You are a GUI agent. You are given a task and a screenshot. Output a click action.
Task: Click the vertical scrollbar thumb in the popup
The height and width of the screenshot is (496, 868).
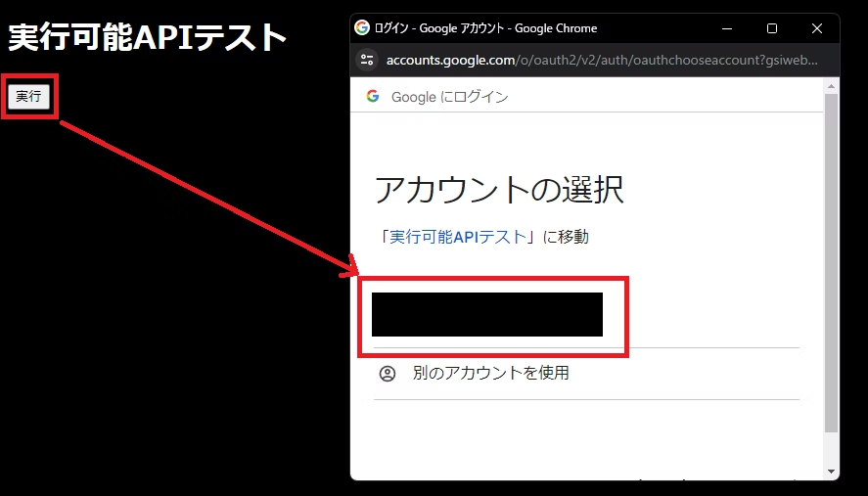tap(831, 263)
